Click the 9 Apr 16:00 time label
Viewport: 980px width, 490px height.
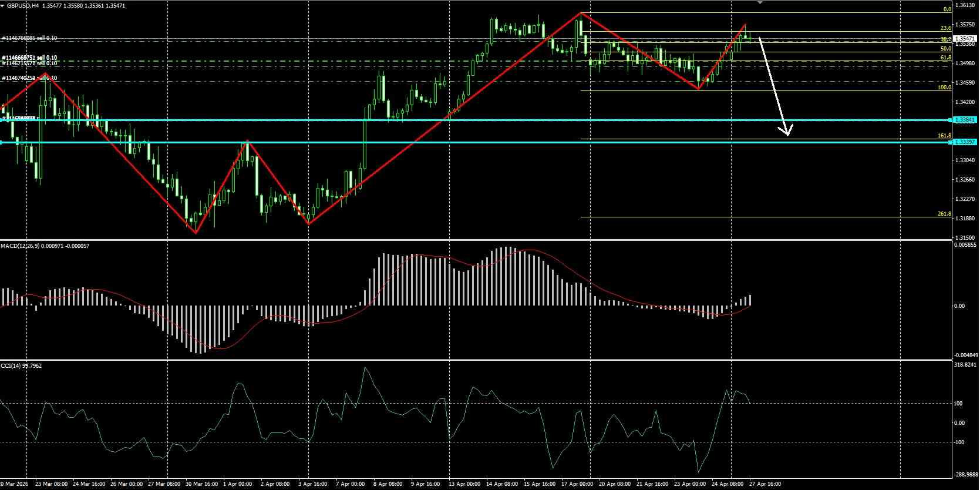[425, 484]
